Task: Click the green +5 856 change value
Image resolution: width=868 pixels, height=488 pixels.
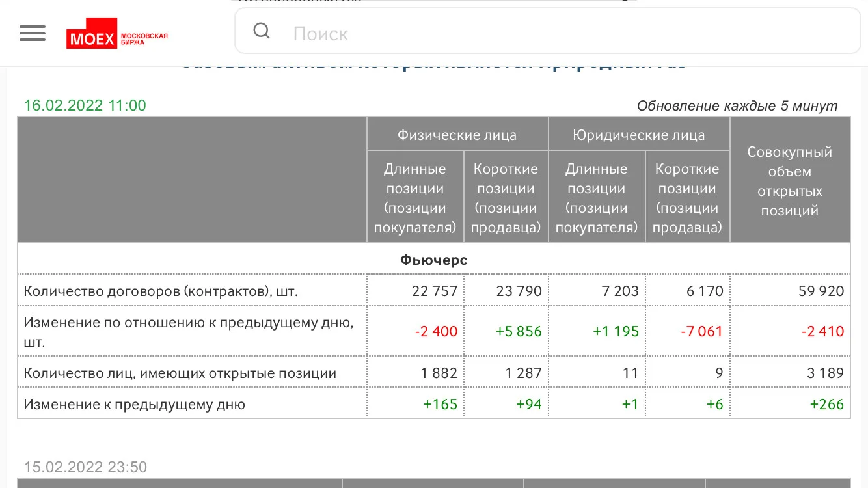Action: pyautogui.click(x=519, y=331)
